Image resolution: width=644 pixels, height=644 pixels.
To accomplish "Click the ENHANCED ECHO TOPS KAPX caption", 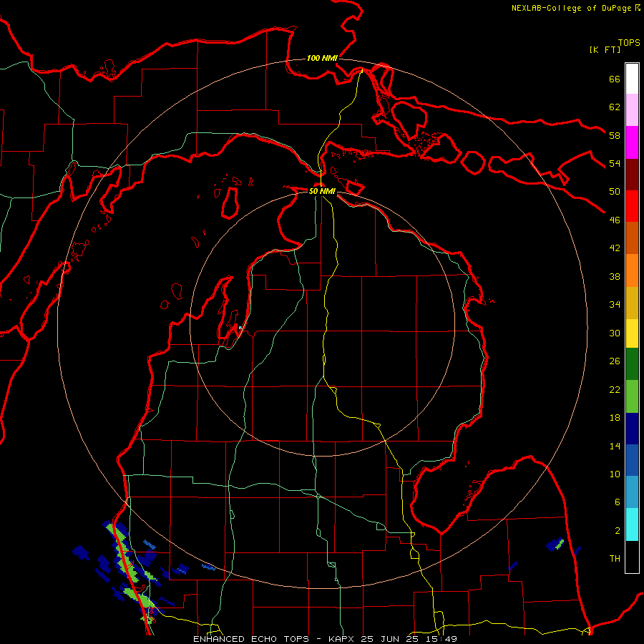I will 325,639.
